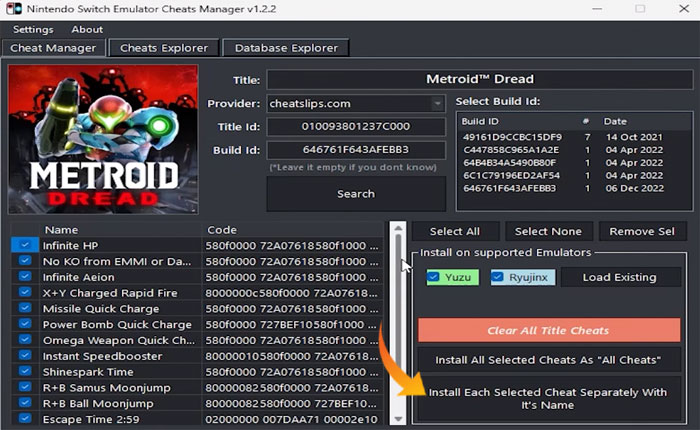Open the Provider dropdown

437,103
